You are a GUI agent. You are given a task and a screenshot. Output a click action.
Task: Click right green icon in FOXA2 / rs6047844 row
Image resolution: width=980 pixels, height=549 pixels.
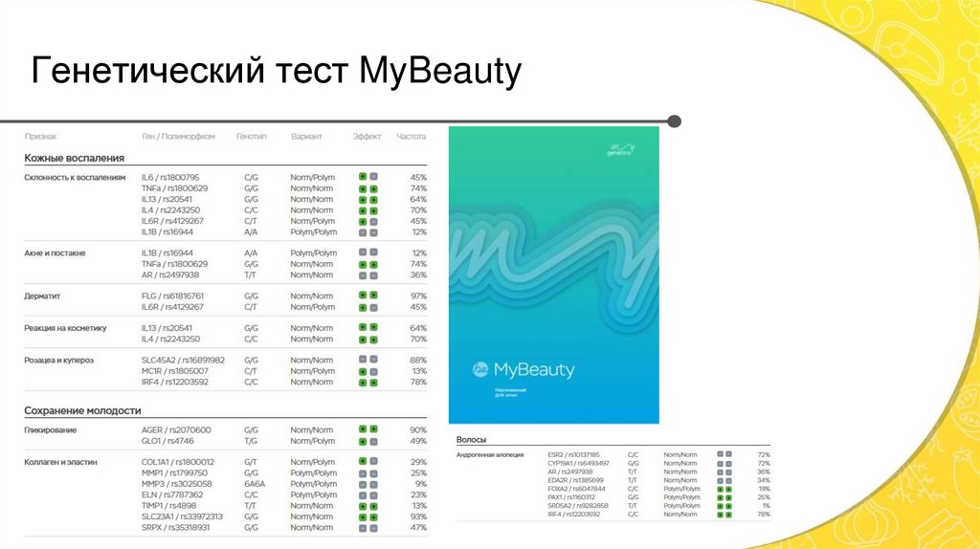728,489
